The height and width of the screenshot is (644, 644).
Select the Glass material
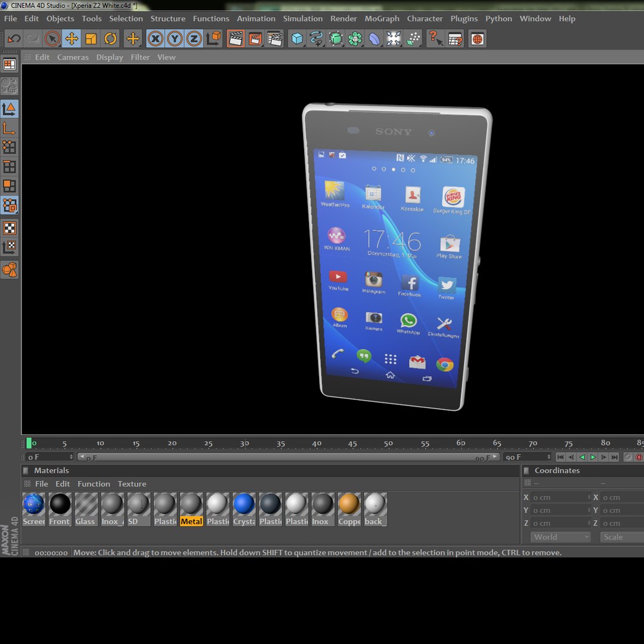point(86,509)
